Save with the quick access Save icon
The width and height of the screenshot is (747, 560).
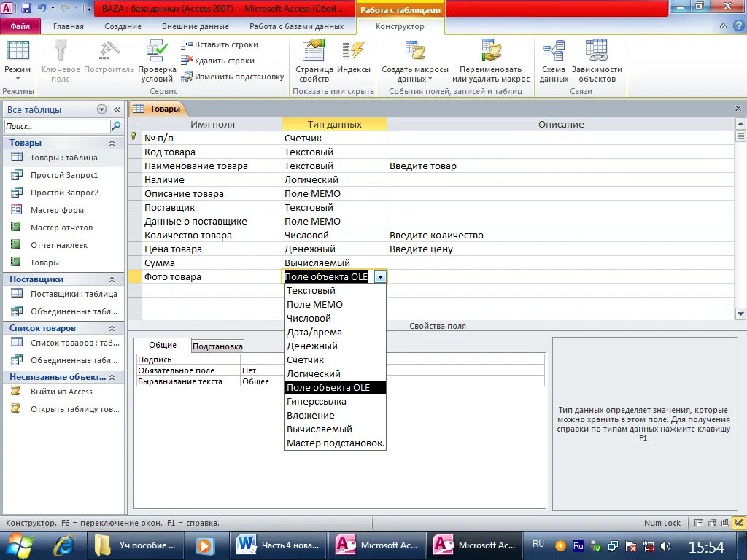click(x=26, y=8)
